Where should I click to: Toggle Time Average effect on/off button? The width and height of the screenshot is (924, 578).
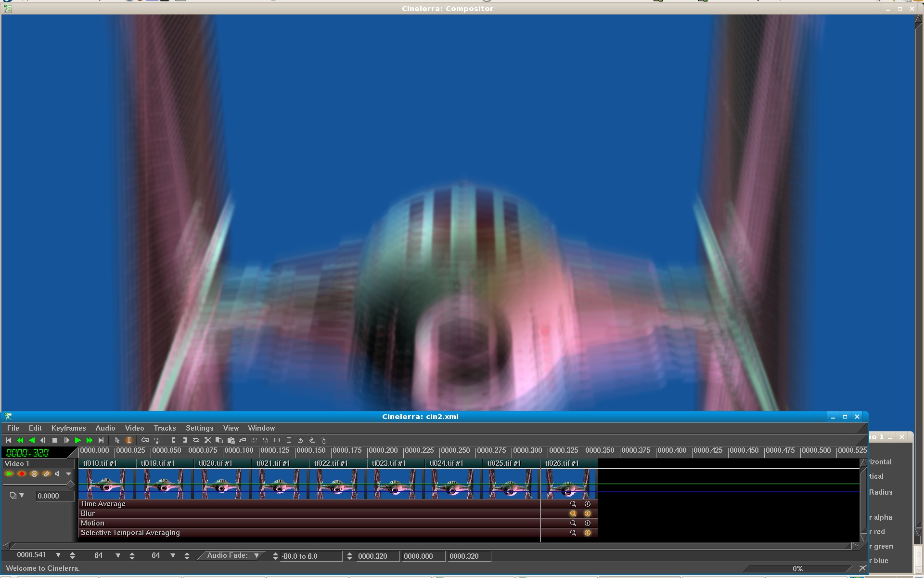coord(588,504)
